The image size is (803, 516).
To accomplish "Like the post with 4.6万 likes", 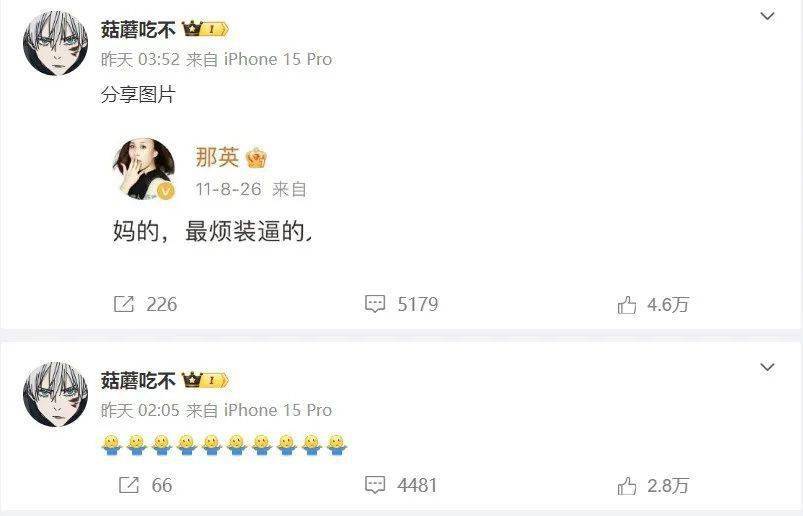I will point(626,305).
